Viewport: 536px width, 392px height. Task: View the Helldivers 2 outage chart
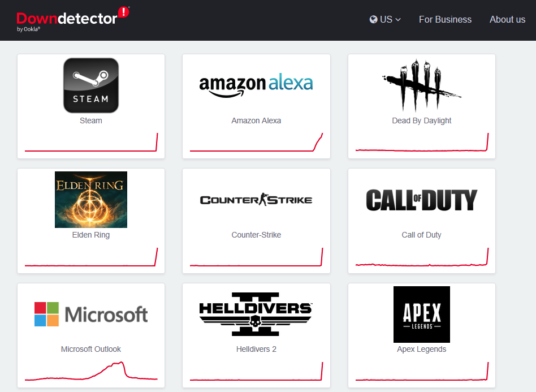(256, 371)
